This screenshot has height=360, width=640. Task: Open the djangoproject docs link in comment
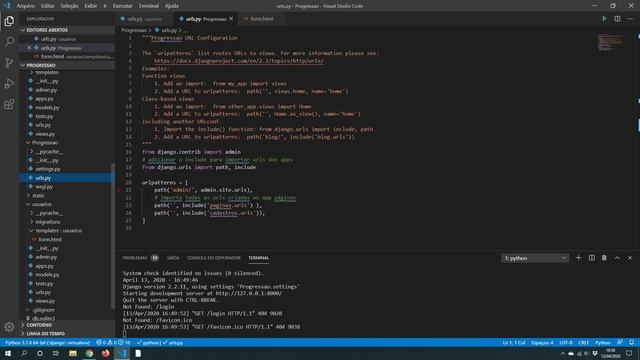coord(239,61)
